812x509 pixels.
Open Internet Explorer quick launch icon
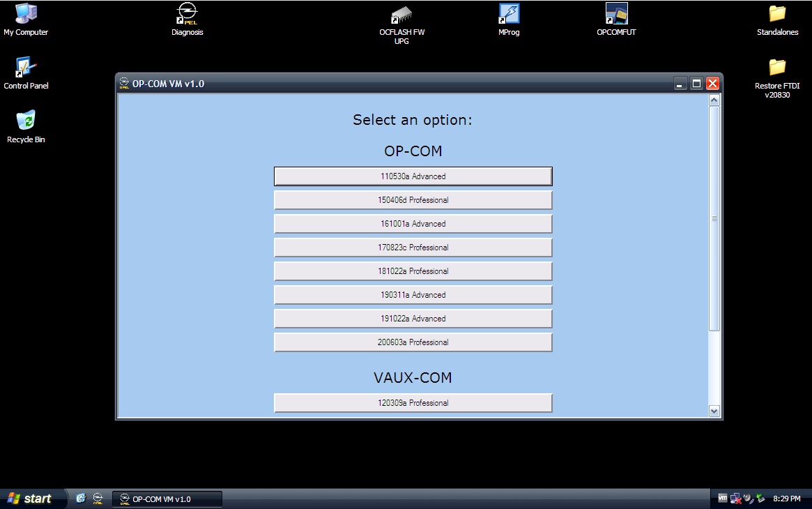click(x=80, y=499)
